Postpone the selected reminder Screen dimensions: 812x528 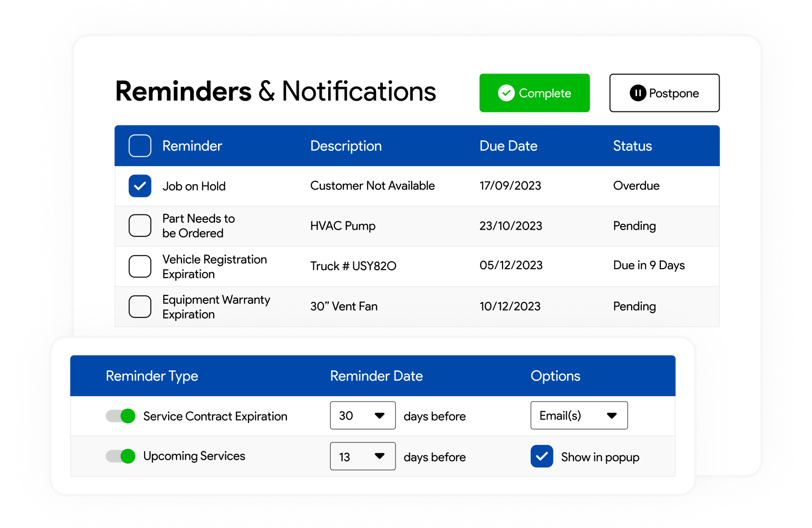pyautogui.click(x=664, y=93)
